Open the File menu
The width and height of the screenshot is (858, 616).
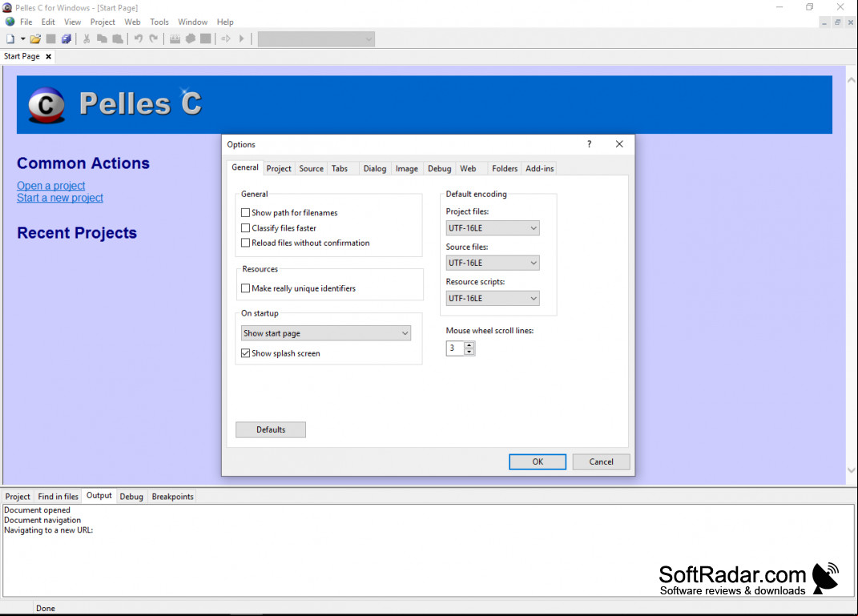[26, 22]
